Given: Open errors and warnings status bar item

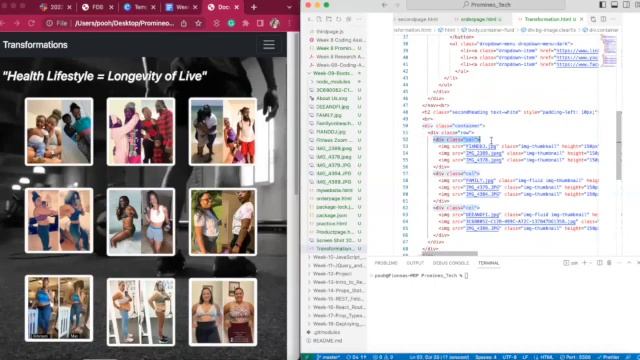Looking at the screenshot, I should click(383, 357).
